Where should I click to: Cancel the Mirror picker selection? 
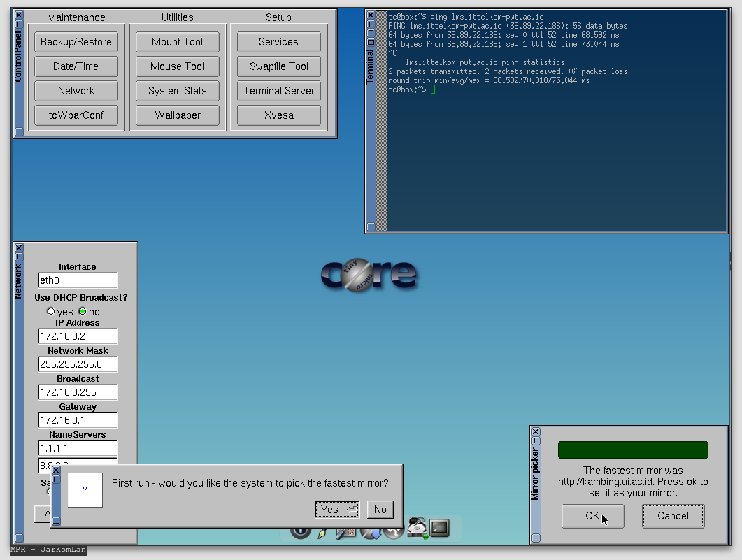point(673,516)
